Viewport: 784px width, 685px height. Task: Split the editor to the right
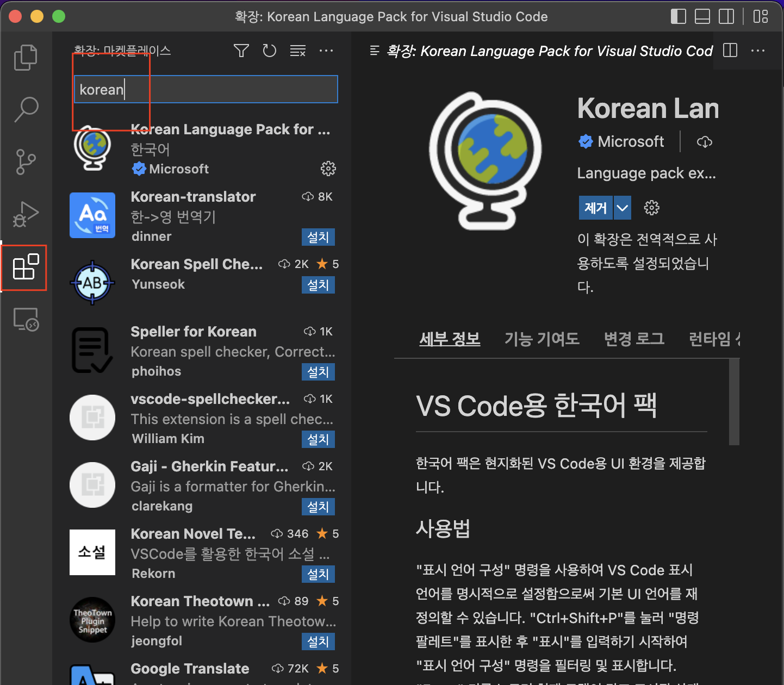click(x=730, y=51)
